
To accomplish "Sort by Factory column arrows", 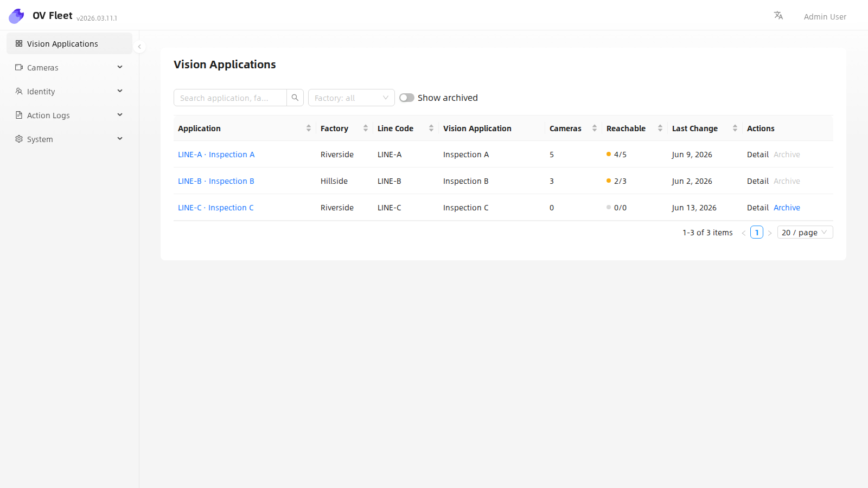I will 366,128.
